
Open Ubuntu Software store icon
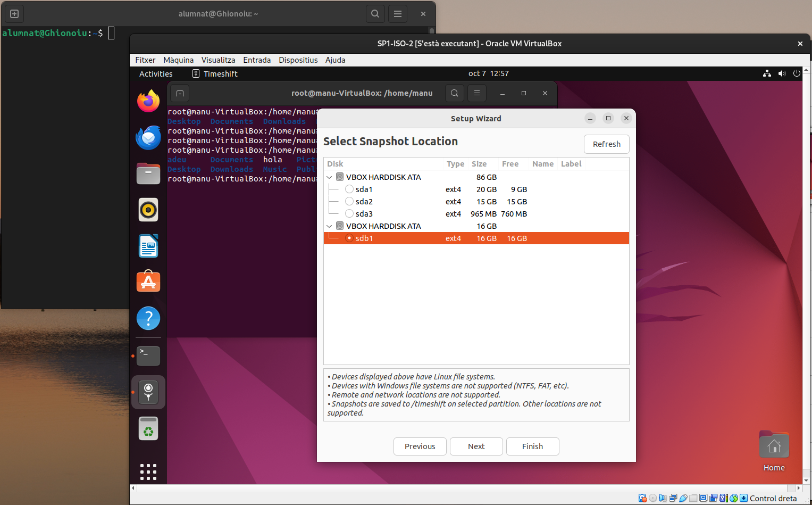point(148,282)
